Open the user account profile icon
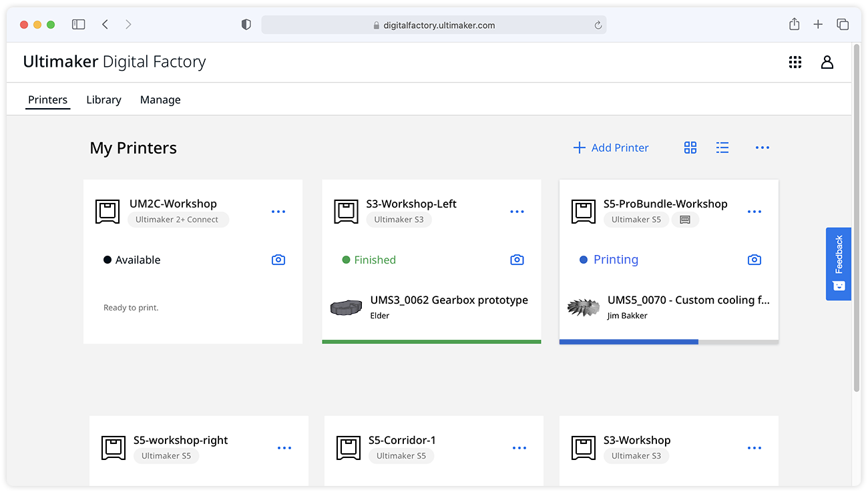This screenshot has width=868, height=494. click(x=827, y=62)
